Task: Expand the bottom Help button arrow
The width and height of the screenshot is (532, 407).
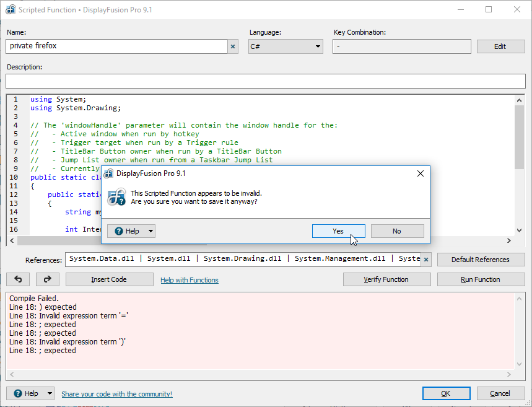Action: (x=49, y=393)
